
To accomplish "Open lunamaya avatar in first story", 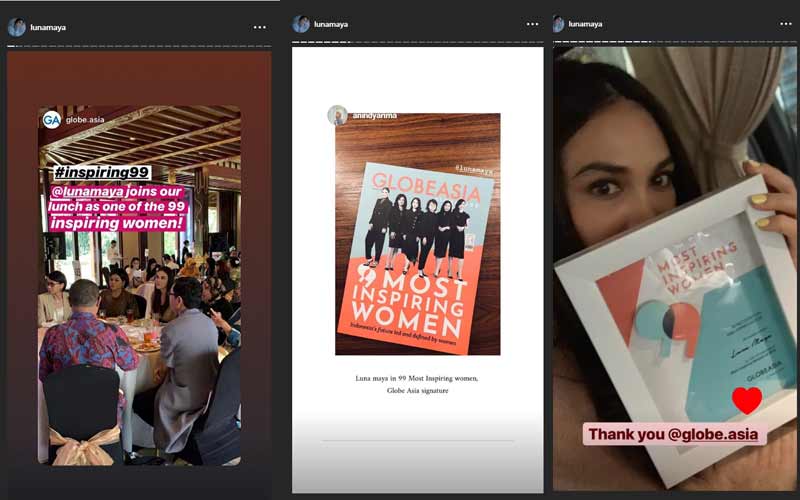I will coord(17,28).
